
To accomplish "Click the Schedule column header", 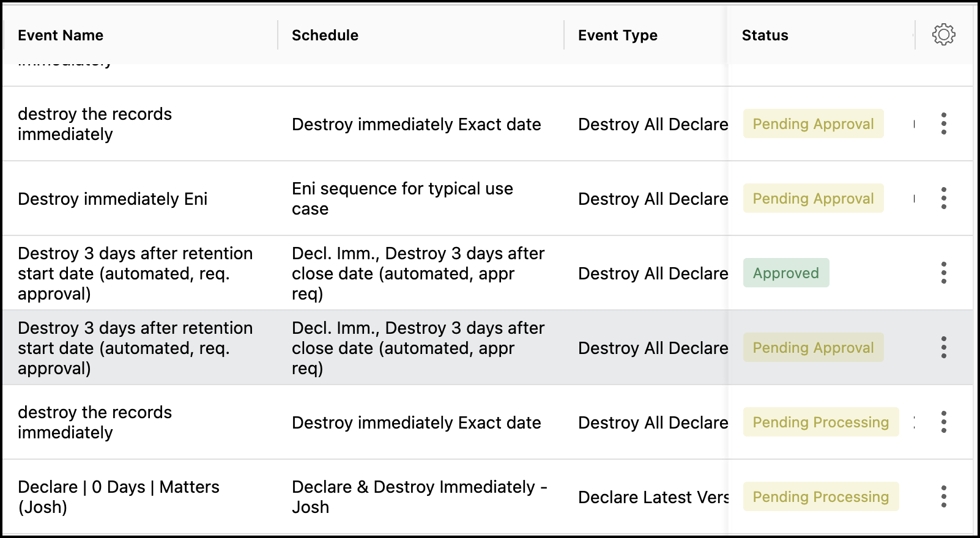I will 325,35.
